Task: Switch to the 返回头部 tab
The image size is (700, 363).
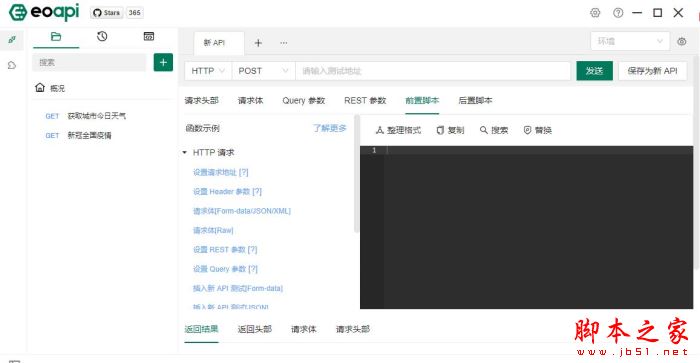Action: (x=254, y=329)
